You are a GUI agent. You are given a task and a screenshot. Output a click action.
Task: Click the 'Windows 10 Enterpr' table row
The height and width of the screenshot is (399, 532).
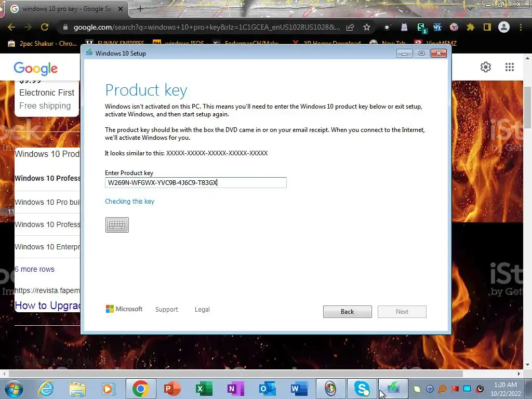47,247
